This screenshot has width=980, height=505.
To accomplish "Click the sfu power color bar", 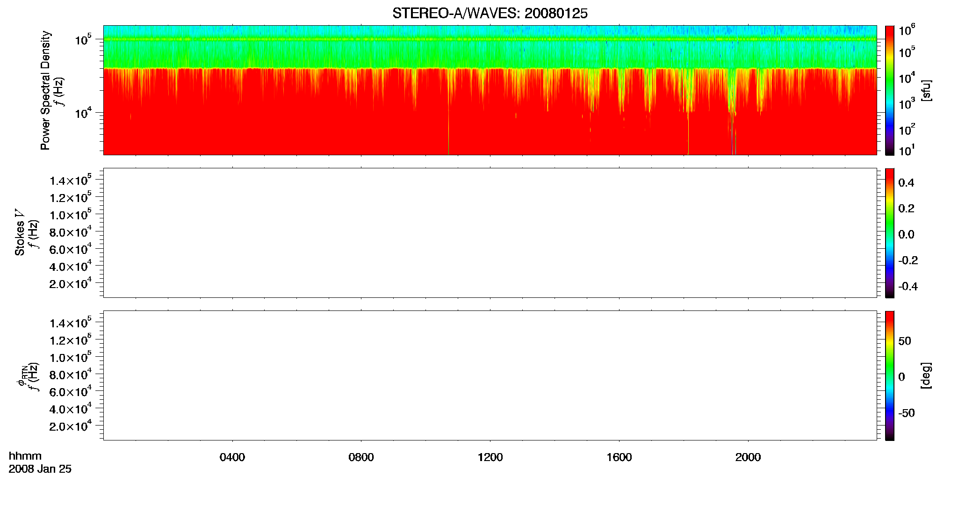I will coord(890,90).
